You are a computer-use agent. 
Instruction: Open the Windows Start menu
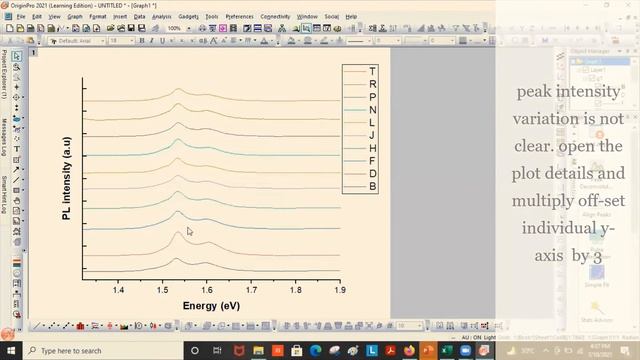[x=11, y=351]
